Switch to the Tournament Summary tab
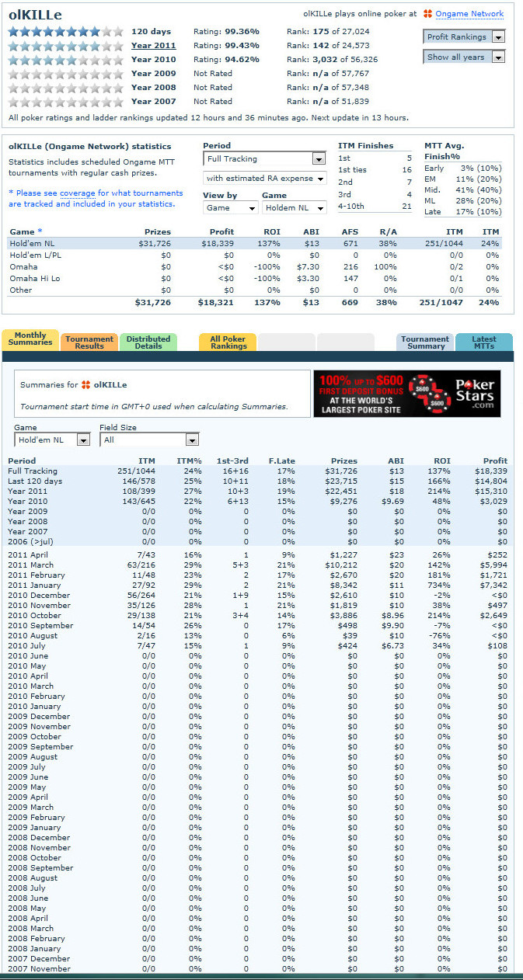 click(x=425, y=342)
